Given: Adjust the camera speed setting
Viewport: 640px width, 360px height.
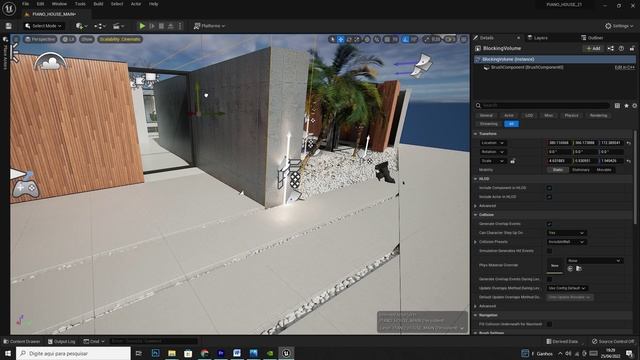Looking at the screenshot, I should pyautogui.click(x=450, y=39).
